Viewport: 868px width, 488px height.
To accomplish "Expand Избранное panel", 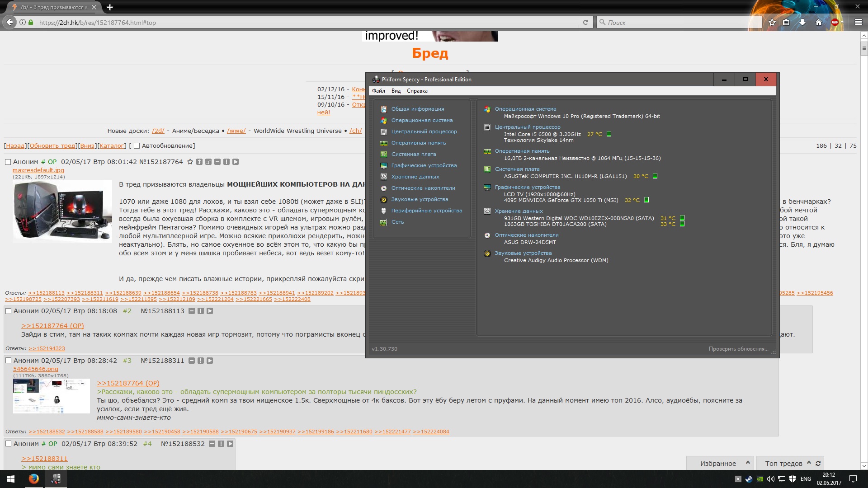I will coord(720,463).
